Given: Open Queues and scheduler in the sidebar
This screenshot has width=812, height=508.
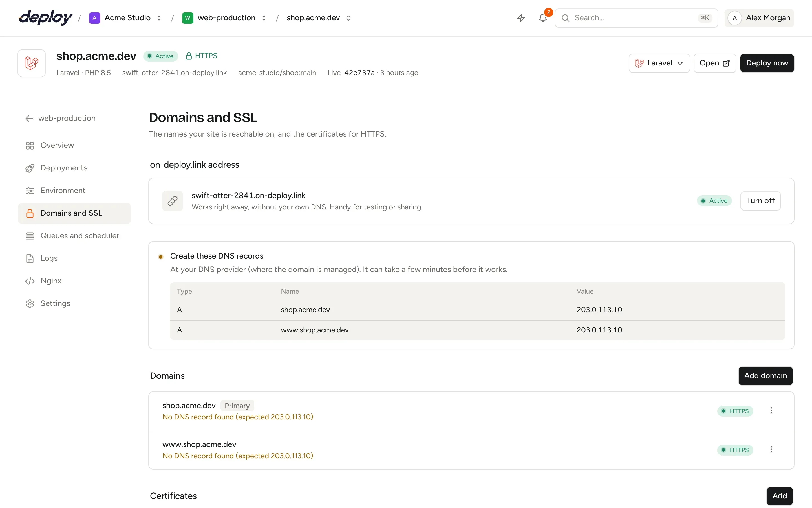Looking at the screenshot, I should 74,236.
